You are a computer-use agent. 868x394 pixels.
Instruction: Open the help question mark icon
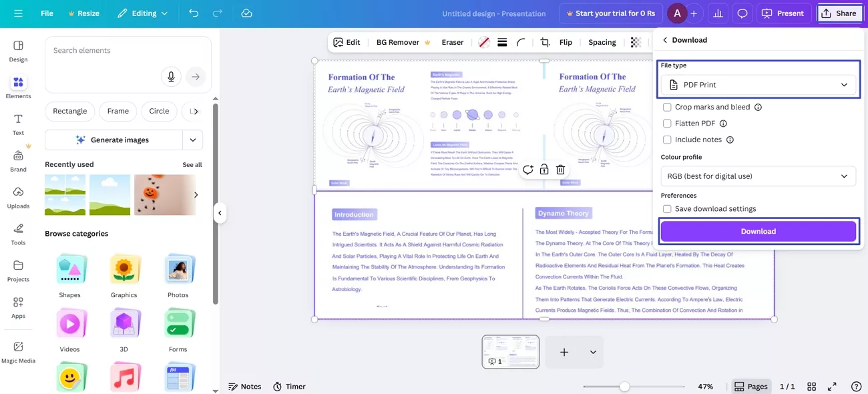(x=856, y=386)
